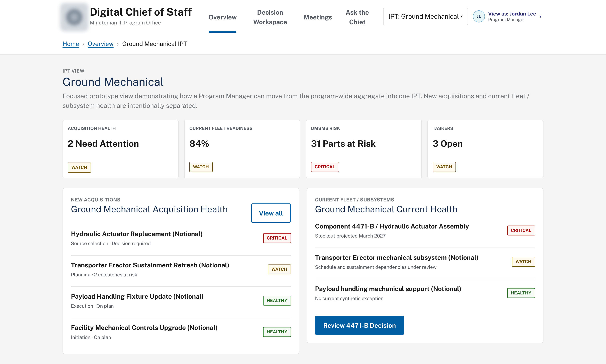The height and width of the screenshot is (364, 606).
Task: Click Digital Chief of Staff title
Action: pyautogui.click(x=140, y=12)
